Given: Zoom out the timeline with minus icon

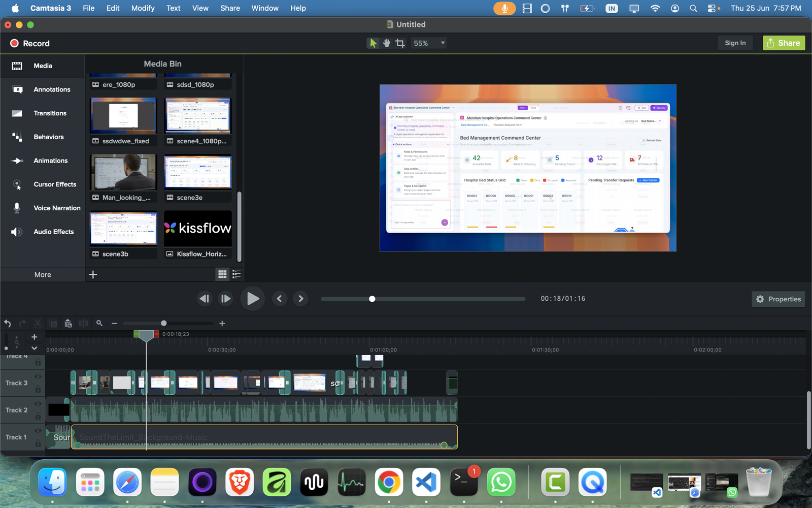Looking at the screenshot, I should [114, 324].
